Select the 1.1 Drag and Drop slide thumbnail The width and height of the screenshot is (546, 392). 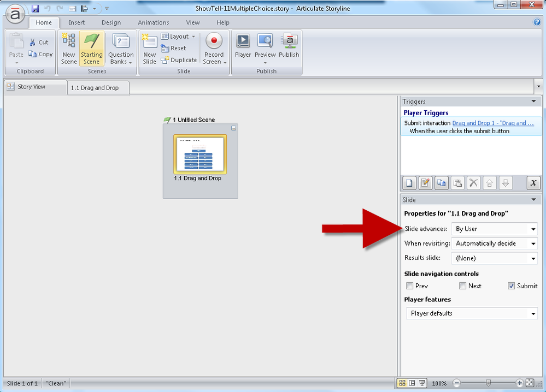coord(200,154)
